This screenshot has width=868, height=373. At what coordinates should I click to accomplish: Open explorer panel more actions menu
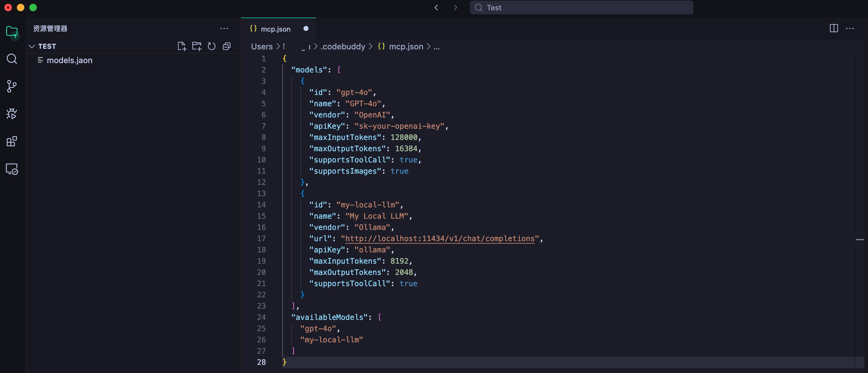pos(224,28)
